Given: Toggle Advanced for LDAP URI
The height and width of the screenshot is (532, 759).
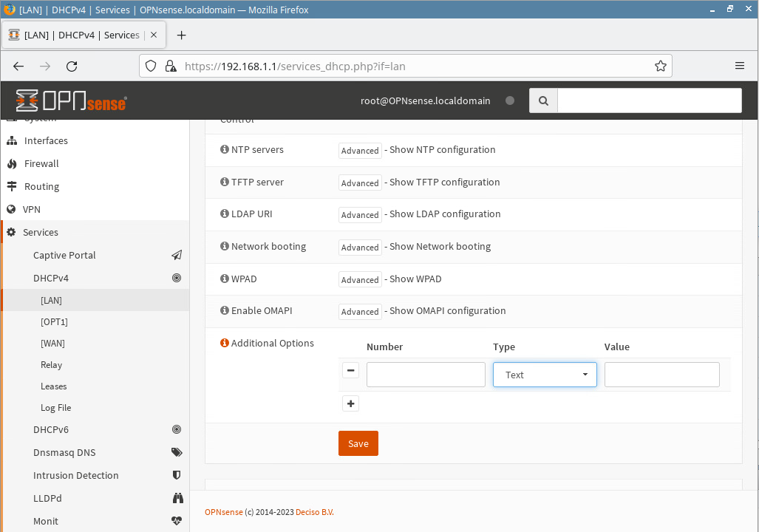Looking at the screenshot, I should pos(360,215).
